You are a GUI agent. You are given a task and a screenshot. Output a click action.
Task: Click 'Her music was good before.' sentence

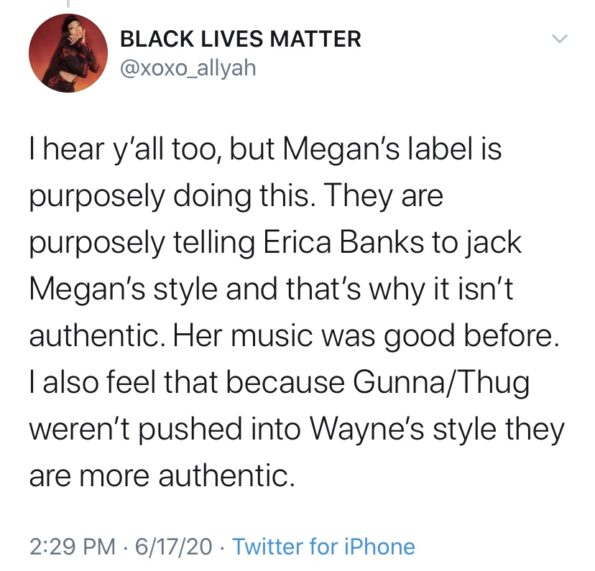(366, 337)
